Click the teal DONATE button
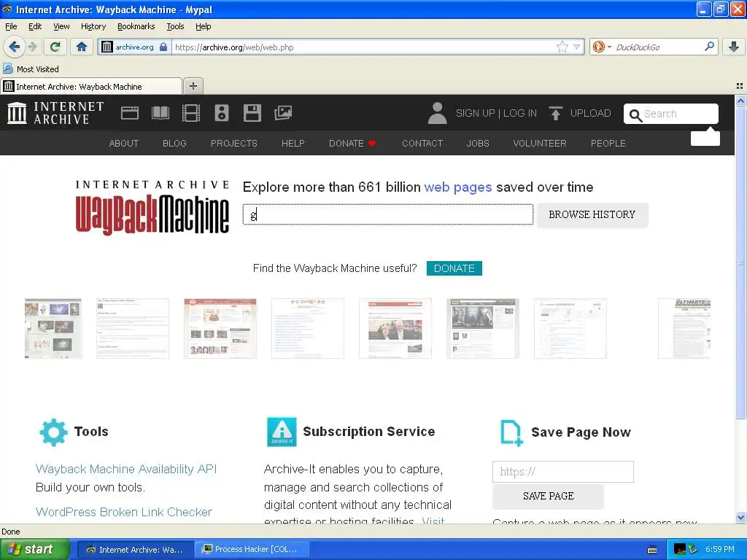The width and height of the screenshot is (747, 560). [x=454, y=268]
